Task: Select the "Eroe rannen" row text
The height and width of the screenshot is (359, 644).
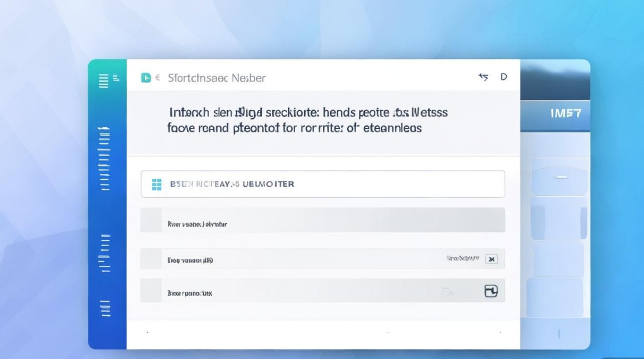Action: 190,260
